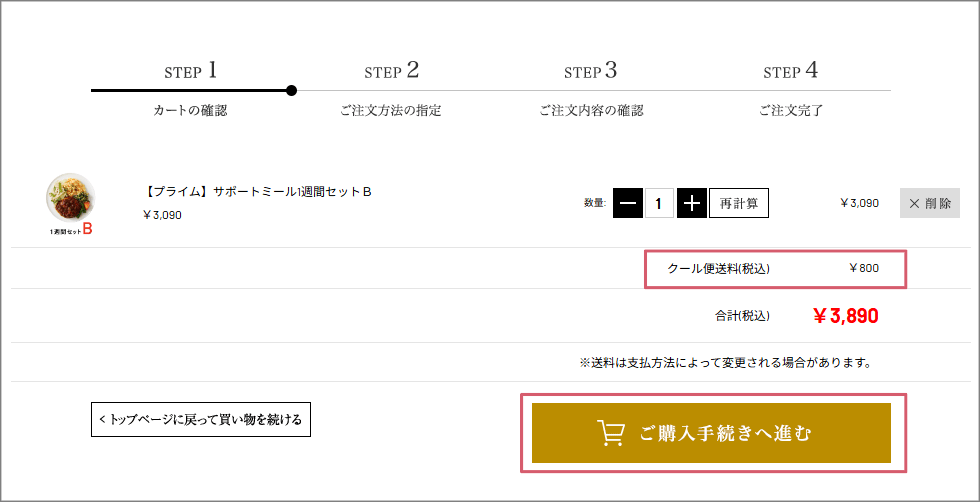This screenshot has height=502, width=980.
Task: Select STEP 1 カートの確認 tab
Action: (190, 89)
